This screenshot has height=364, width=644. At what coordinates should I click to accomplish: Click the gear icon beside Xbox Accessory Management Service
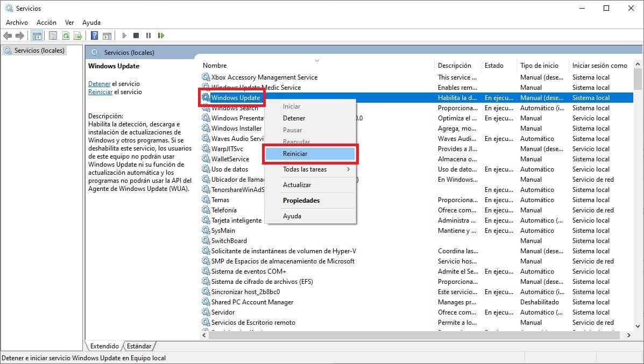tap(206, 77)
